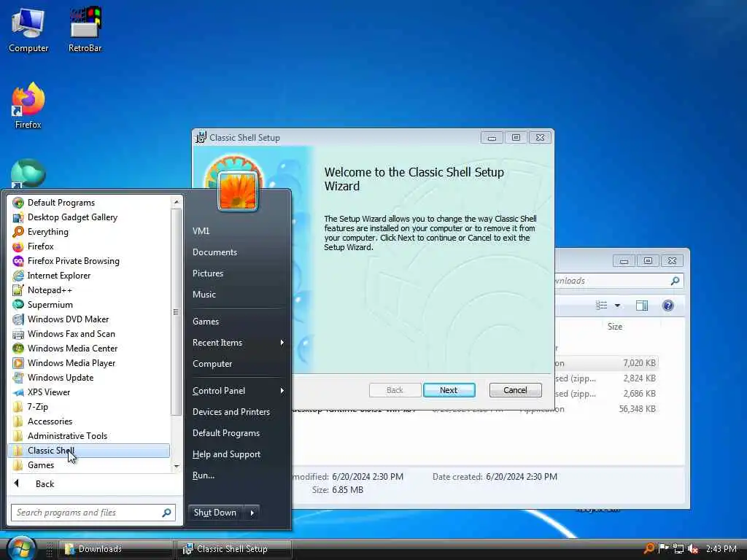Click the help icon in Downloads window
This screenshot has height=560, width=747.
pyautogui.click(x=668, y=306)
